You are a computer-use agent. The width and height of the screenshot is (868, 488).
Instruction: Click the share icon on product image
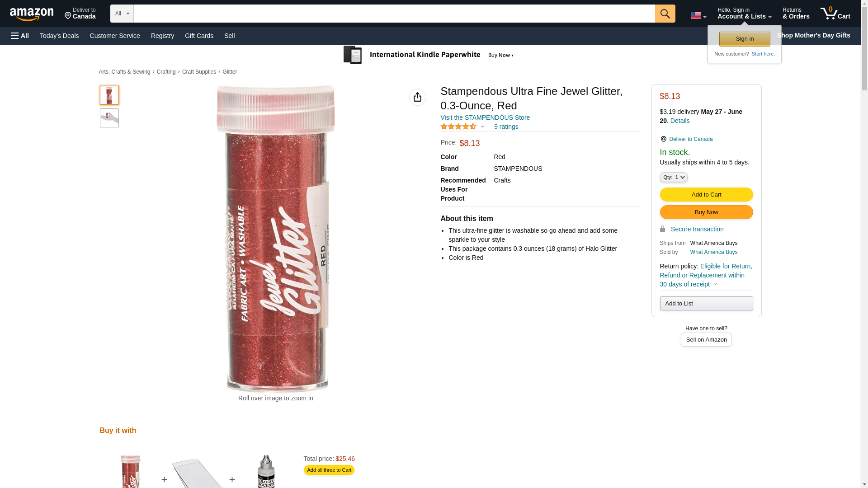[x=417, y=97]
